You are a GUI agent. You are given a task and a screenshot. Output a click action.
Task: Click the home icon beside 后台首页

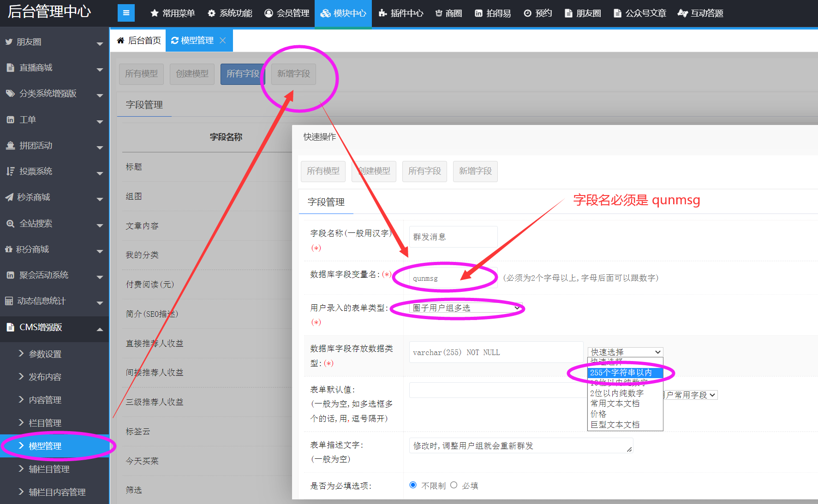tap(121, 41)
